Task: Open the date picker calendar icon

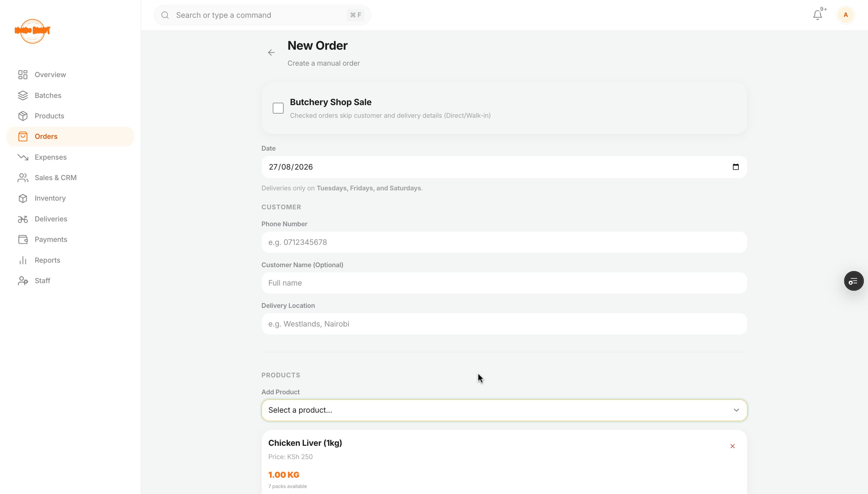Action: point(735,167)
